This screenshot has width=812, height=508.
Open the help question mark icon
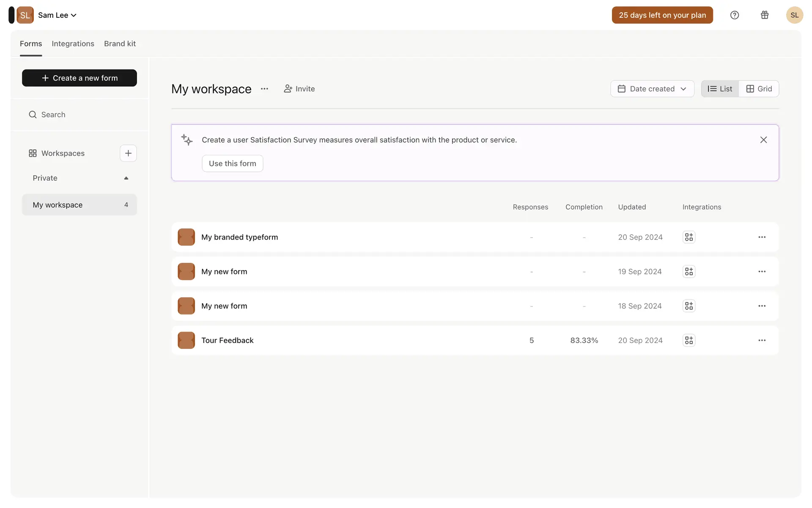point(735,15)
